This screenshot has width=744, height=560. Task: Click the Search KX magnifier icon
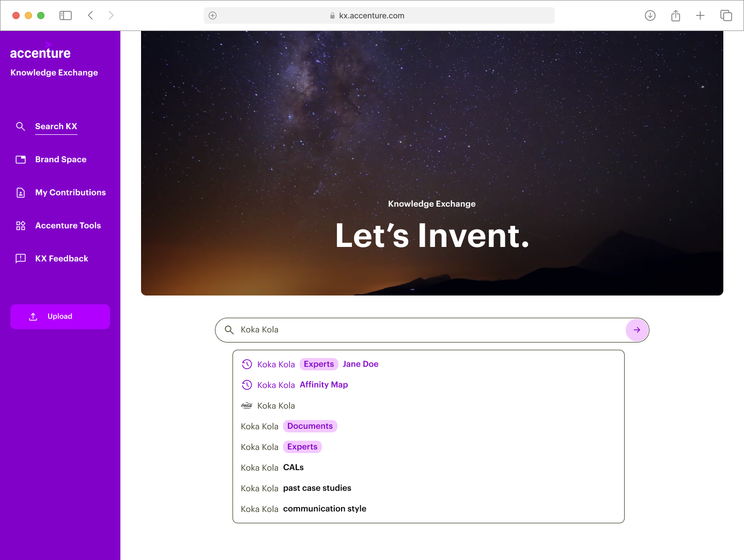21,127
